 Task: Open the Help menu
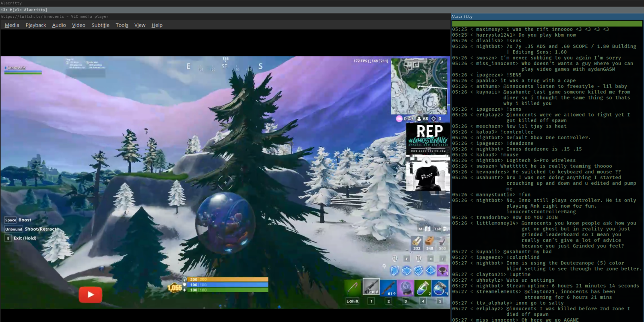pos(157,25)
